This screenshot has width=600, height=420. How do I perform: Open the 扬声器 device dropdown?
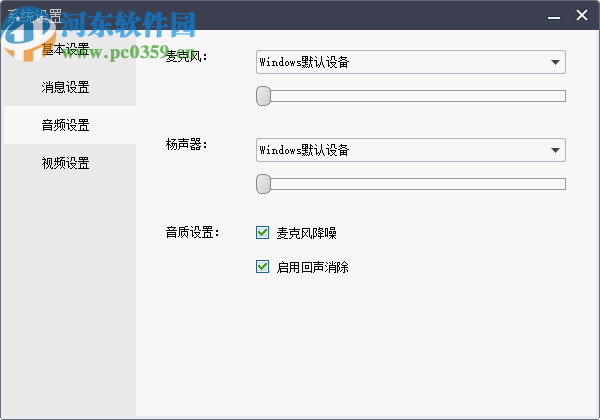[x=411, y=150]
